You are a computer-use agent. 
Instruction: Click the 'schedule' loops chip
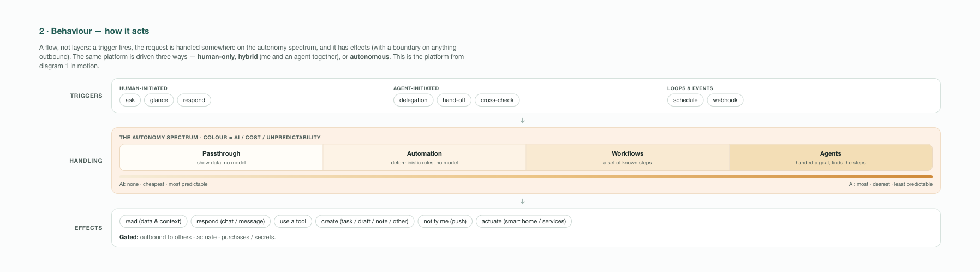coord(685,100)
